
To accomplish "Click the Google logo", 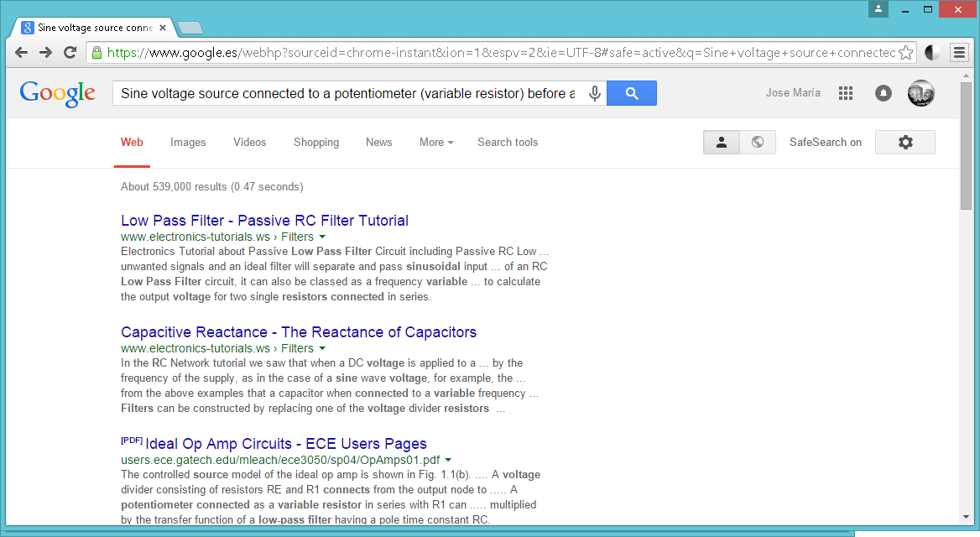I will [x=58, y=94].
